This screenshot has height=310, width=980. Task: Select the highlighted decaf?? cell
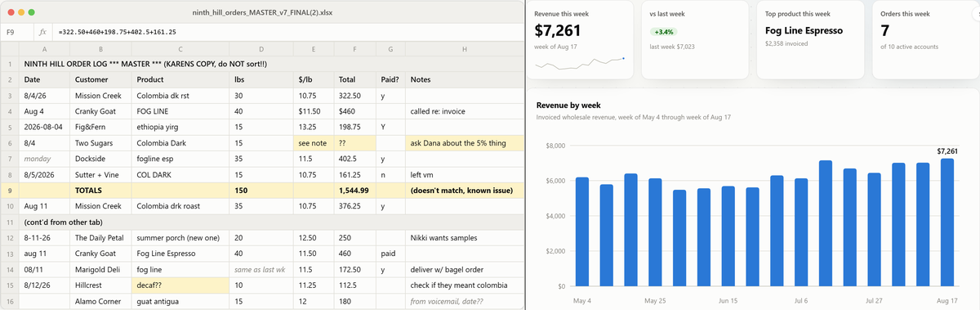pyautogui.click(x=181, y=285)
